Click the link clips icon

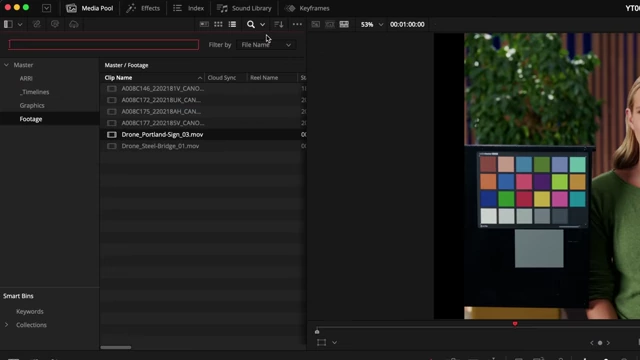tap(37, 24)
